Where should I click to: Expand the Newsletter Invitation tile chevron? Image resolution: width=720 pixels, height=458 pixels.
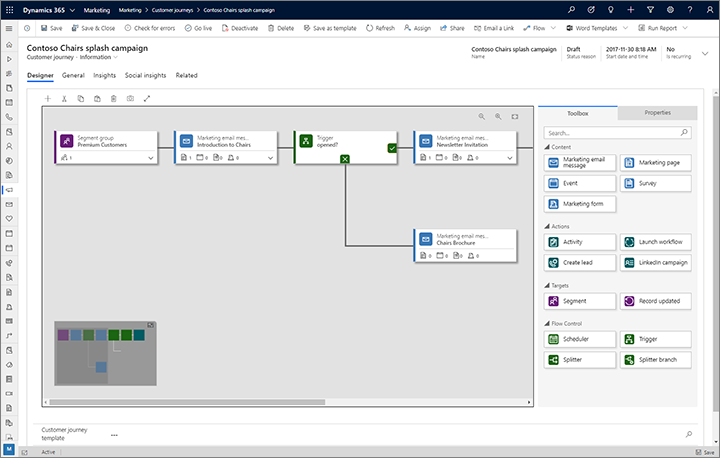[510, 158]
